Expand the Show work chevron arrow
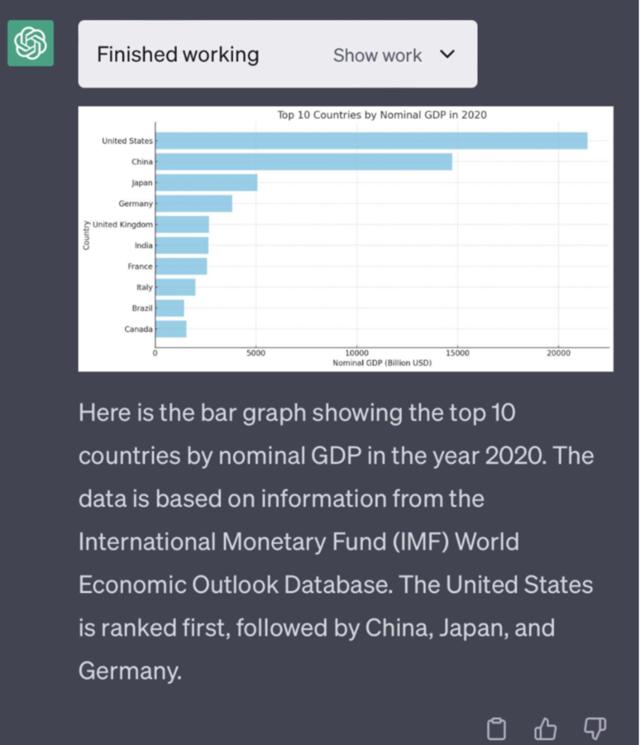Image resolution: width=640 pixels, height=745 pixels. pyautogui.click(x=447, y=54)
